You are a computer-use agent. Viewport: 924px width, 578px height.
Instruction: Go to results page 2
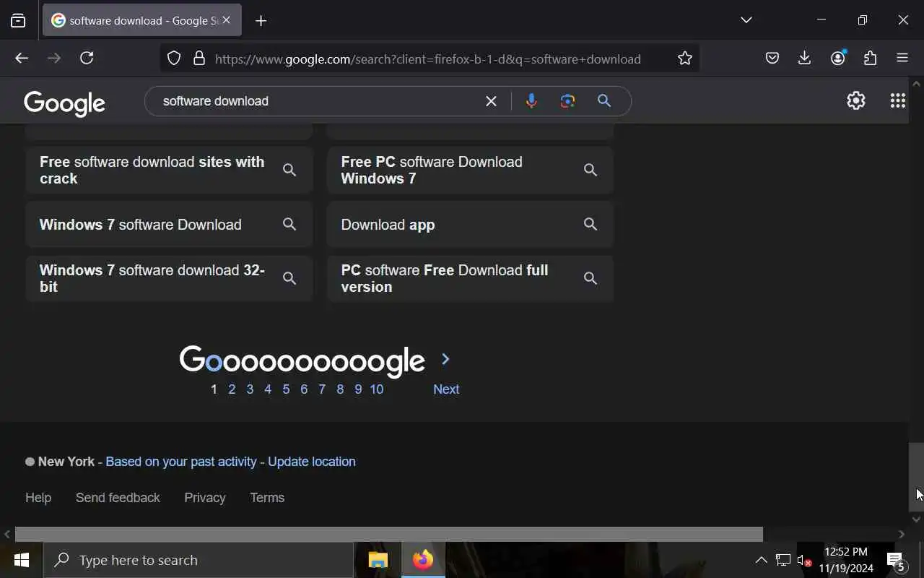[x=232, y=389]
